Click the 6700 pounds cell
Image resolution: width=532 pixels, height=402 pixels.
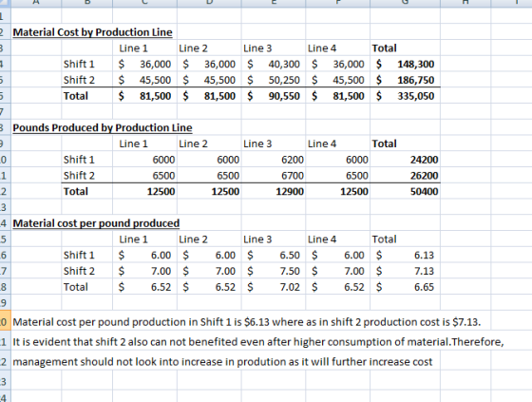pyautogui.click(x=274, y=176)
